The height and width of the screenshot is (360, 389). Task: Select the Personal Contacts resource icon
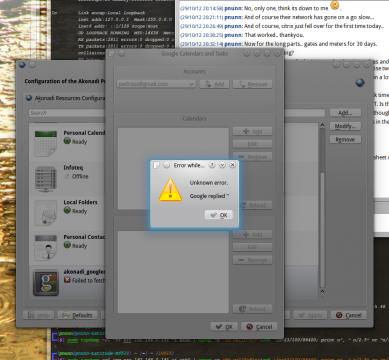(46, 248)
